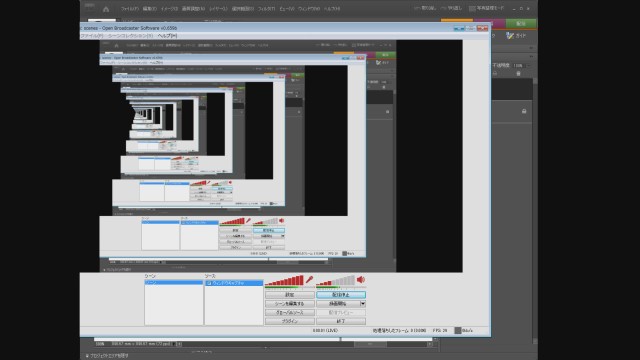Open the dropdown arrow beside 録画開始
The height and width of the screenshot is (360, 640).
point(362,304)
